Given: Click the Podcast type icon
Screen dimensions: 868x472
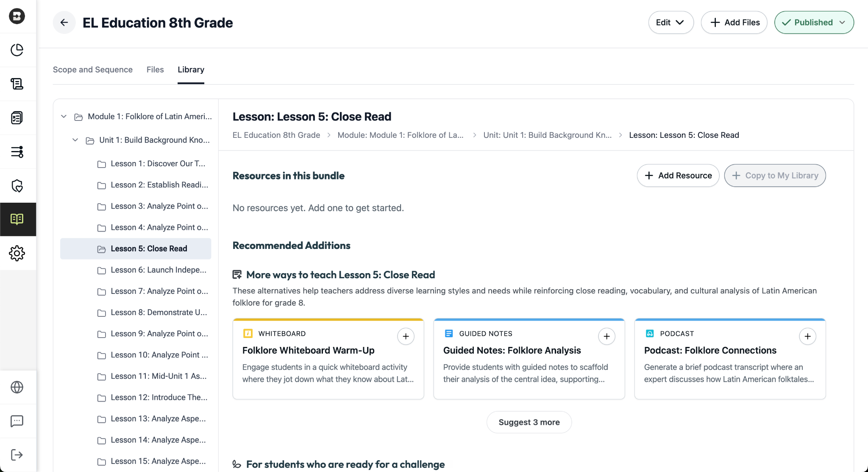Looking at the screenshot, I should tap(650, 334).
